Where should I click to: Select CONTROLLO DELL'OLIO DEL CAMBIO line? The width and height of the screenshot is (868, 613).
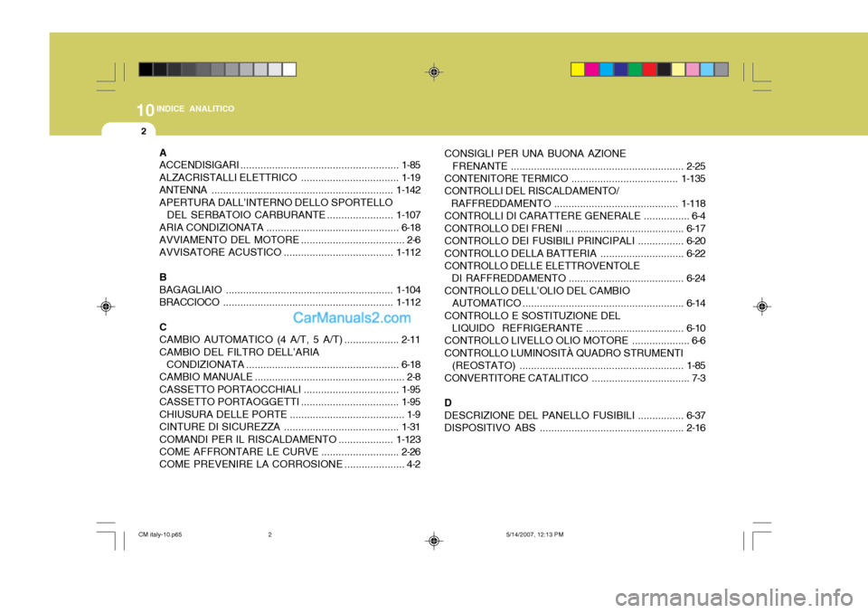pyautogui.click(x=537, y=291)
